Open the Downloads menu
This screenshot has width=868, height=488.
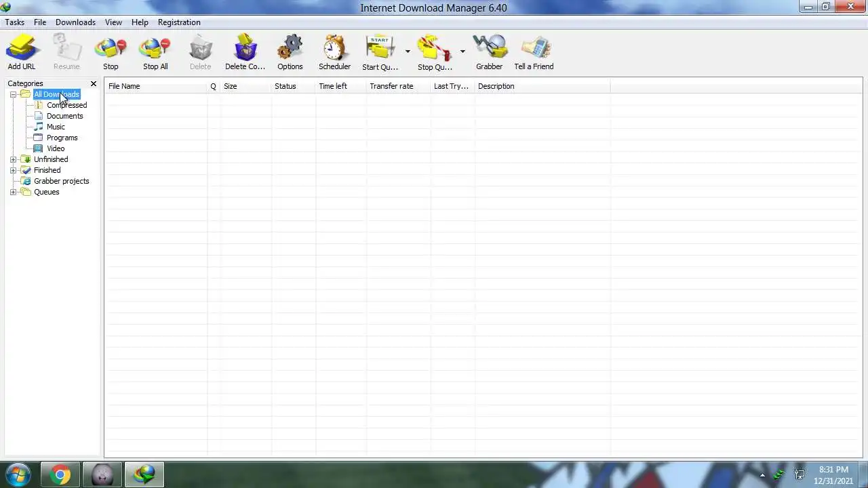tap(75, 22)
